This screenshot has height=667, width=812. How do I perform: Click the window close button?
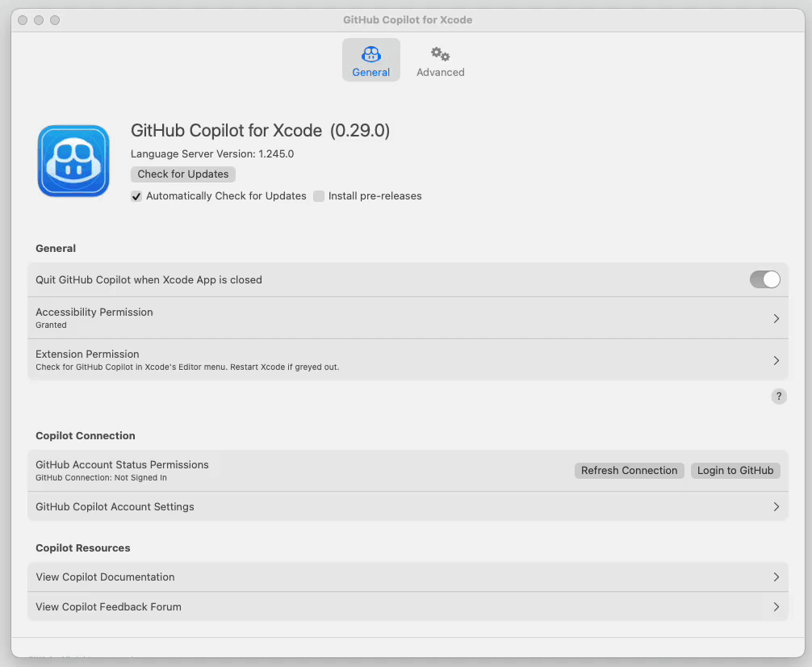click(23, 20)
